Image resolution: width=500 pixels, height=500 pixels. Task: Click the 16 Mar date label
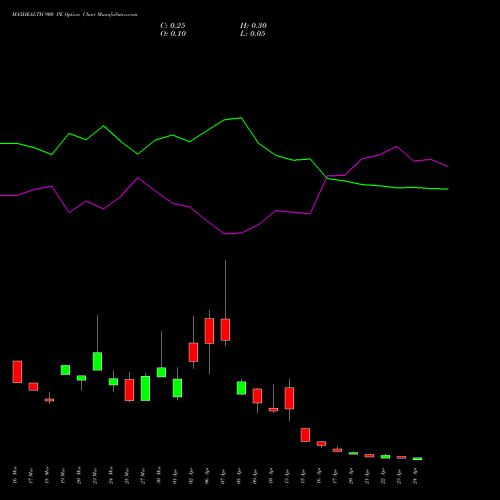pyautogui.click(x=15, y=475)
